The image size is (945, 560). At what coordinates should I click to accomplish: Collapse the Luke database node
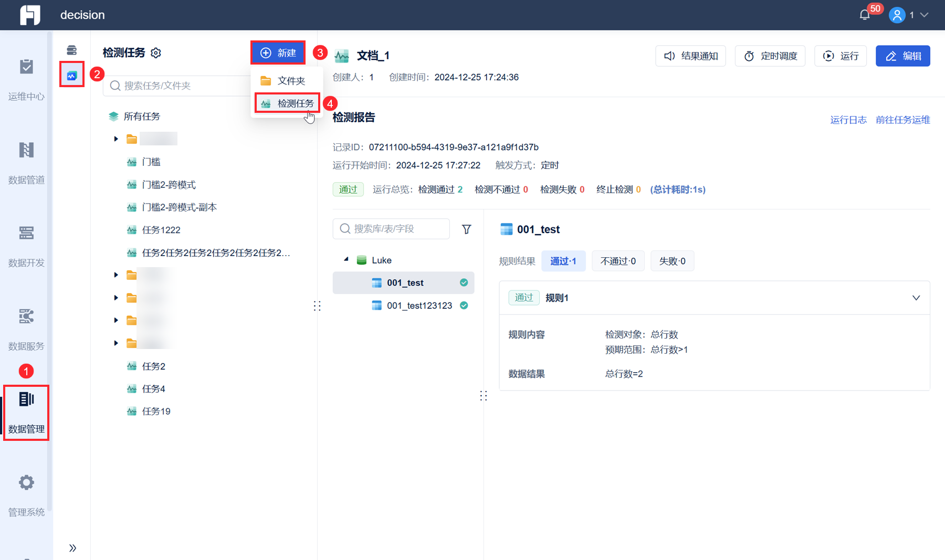[346, 260]
